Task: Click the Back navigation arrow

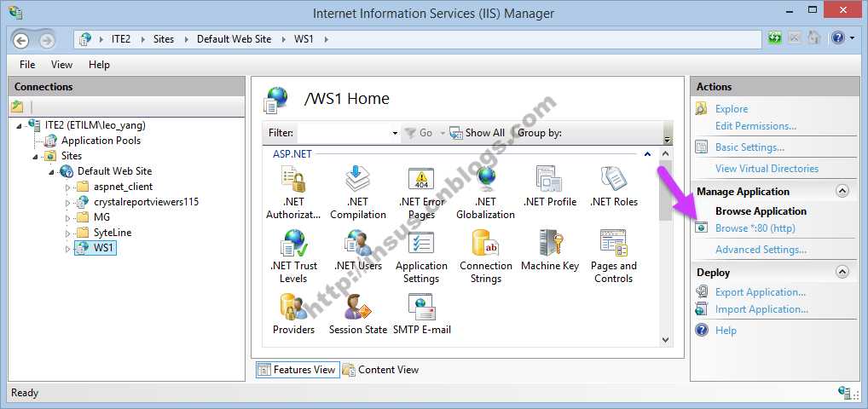Action: pyautogui.click(x=21, y=40)
